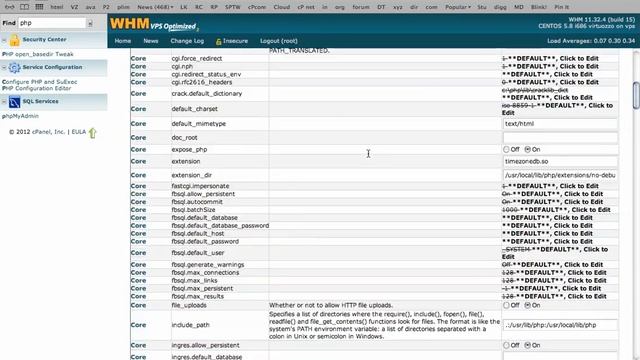This screenshot has height=360, width=640.
Task: Set expose_php to On
Action: pyautogui.click(x=527, y=149)
